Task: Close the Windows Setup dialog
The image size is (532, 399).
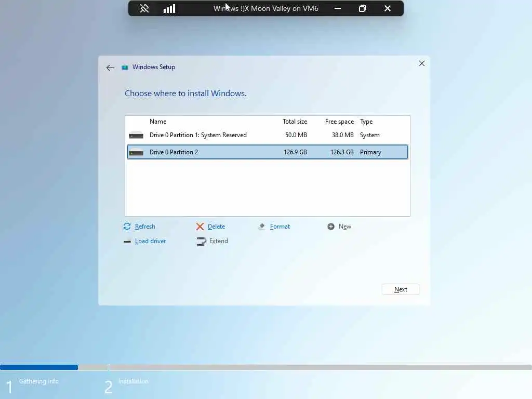Action: pos(422,63)
